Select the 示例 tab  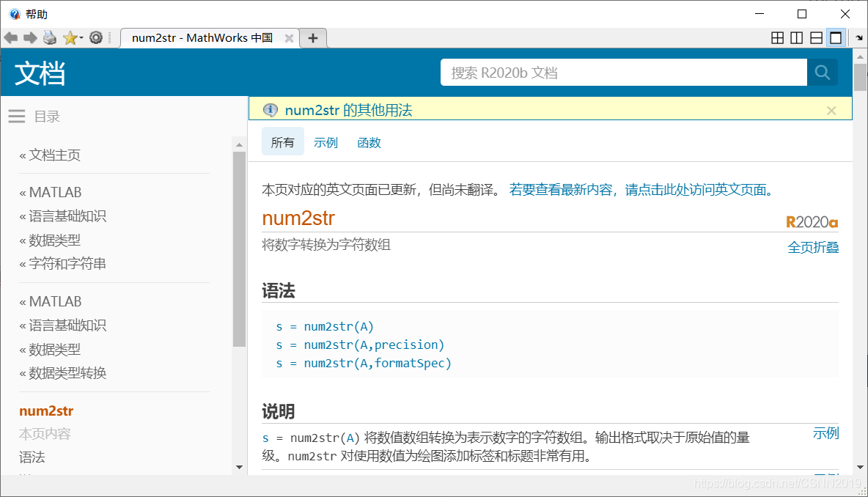coord(325,143)
